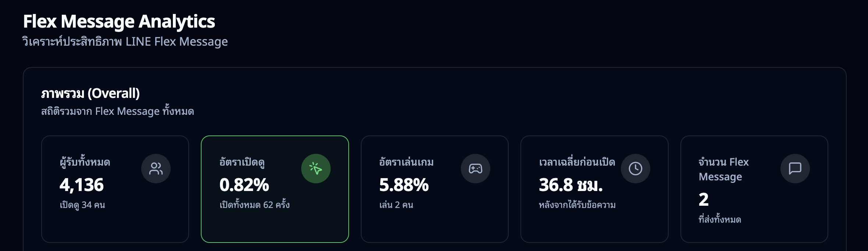This screenshot has height=251, width=868.
Task: Click the Flex Message Analytics page title
Action: 119,21
